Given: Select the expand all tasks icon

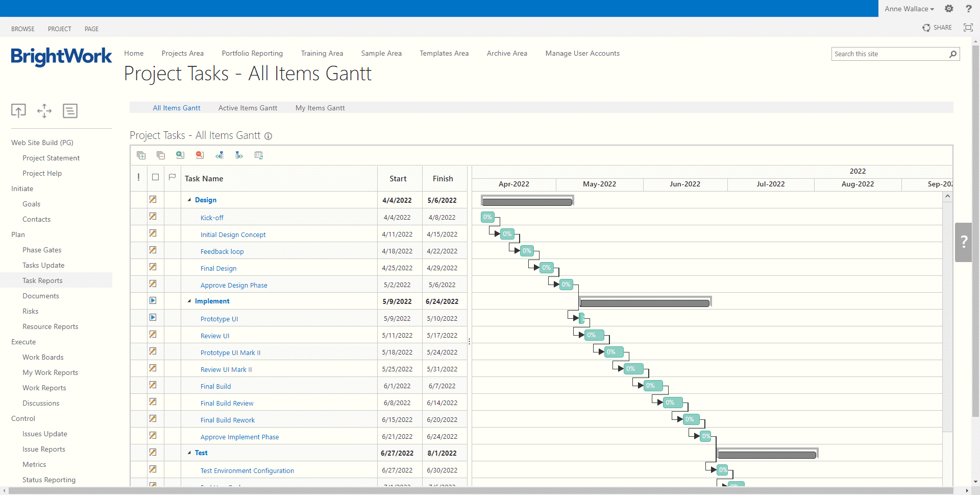Looking at the screenshot, I should tap(141, 155).
